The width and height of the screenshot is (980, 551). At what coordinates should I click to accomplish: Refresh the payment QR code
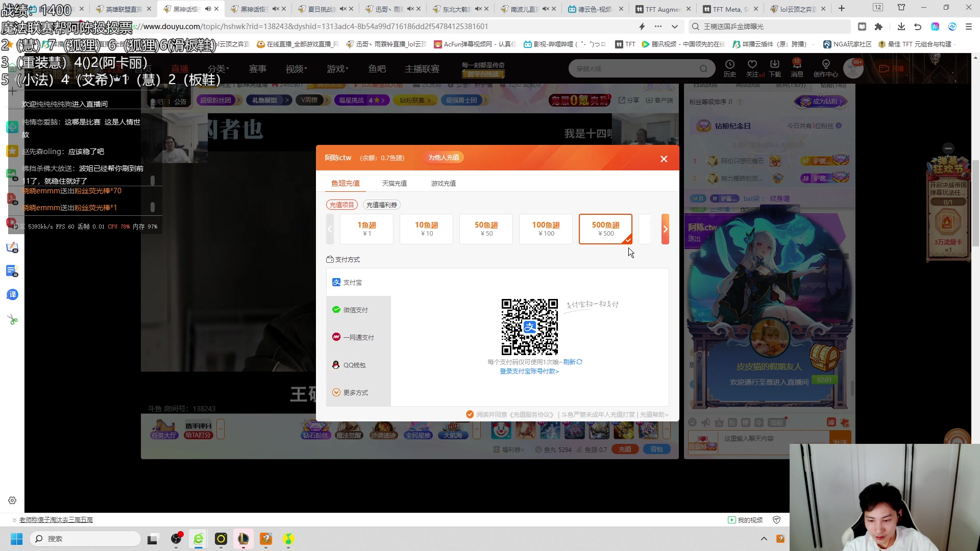pyautogui.click(x=573, y=362)
